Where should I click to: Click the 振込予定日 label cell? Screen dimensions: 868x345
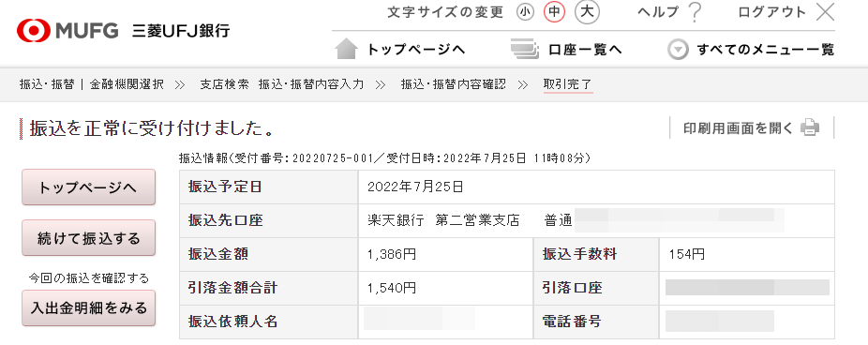pyautogui.click(x=268, y=187)
